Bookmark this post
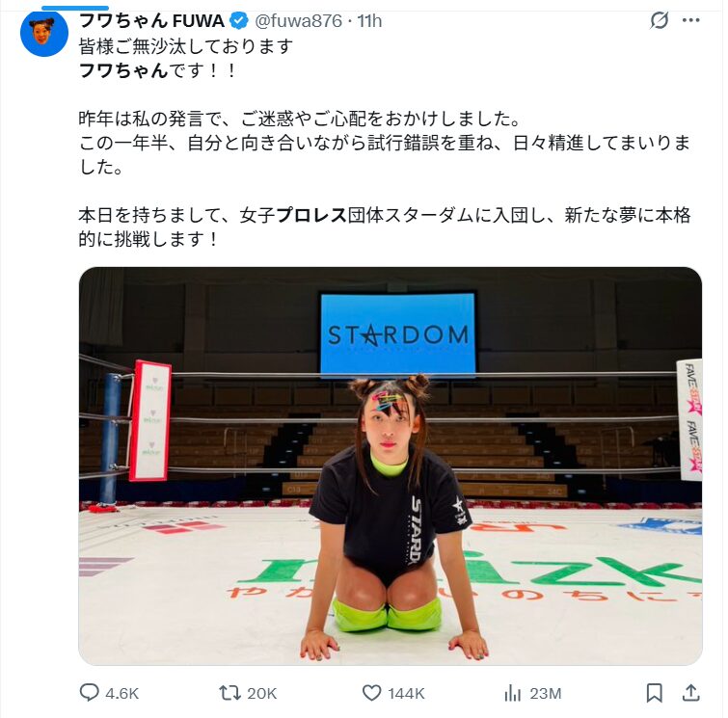Image resolution: width=728 pixels, height=718 pixels. pyautogui.click(x=654, y=692)
